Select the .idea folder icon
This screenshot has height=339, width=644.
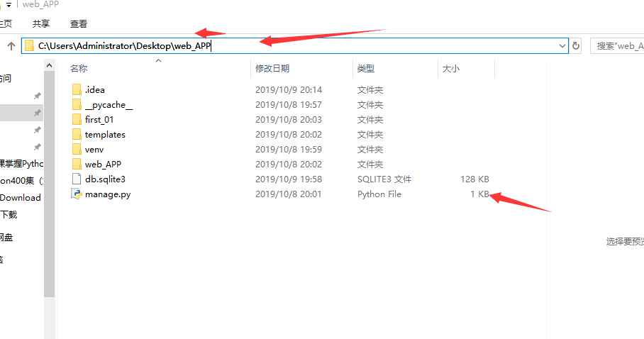pos(77,89)
